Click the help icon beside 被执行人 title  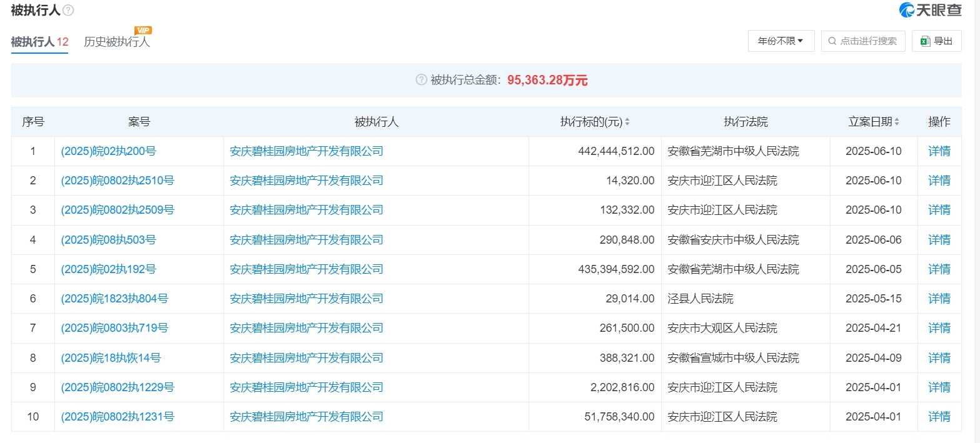[x=68, y=11]
